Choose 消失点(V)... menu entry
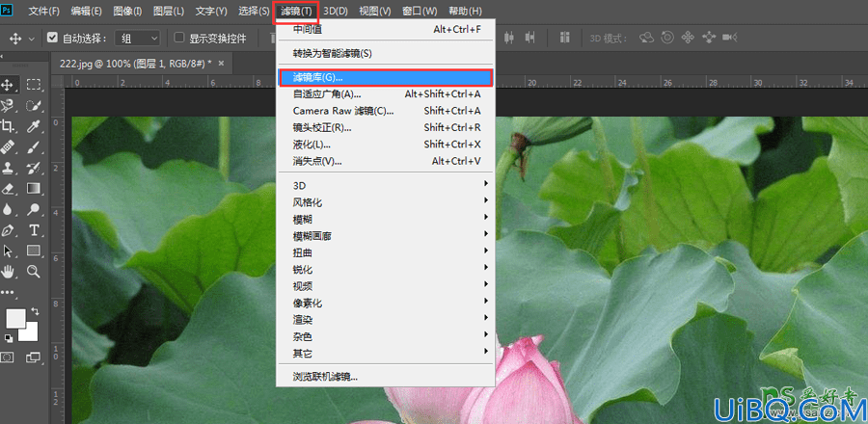The image size is (868, 424). point(385,161)
